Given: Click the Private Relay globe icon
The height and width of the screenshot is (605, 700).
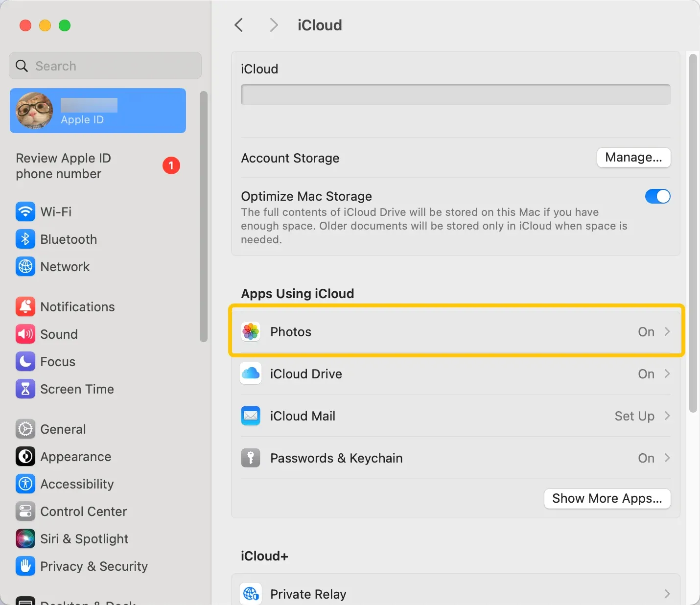Looking at the screenshot, I should (251, 594).
